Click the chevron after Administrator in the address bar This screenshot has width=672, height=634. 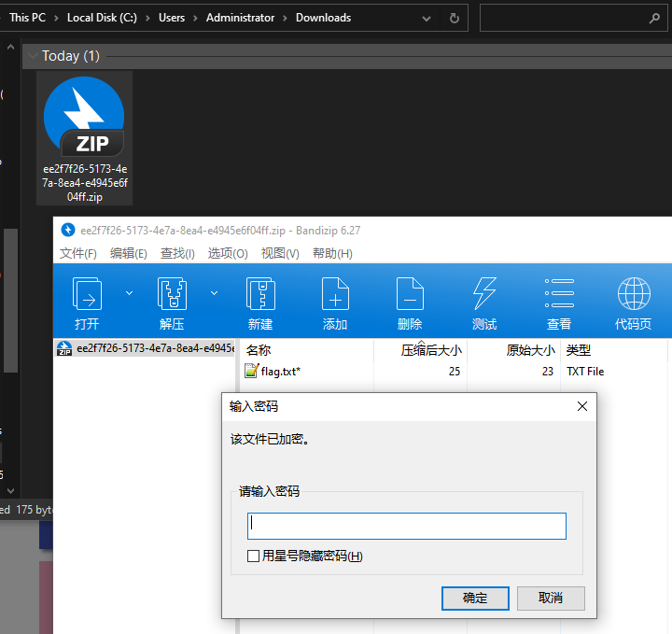(x=285, y=18)
